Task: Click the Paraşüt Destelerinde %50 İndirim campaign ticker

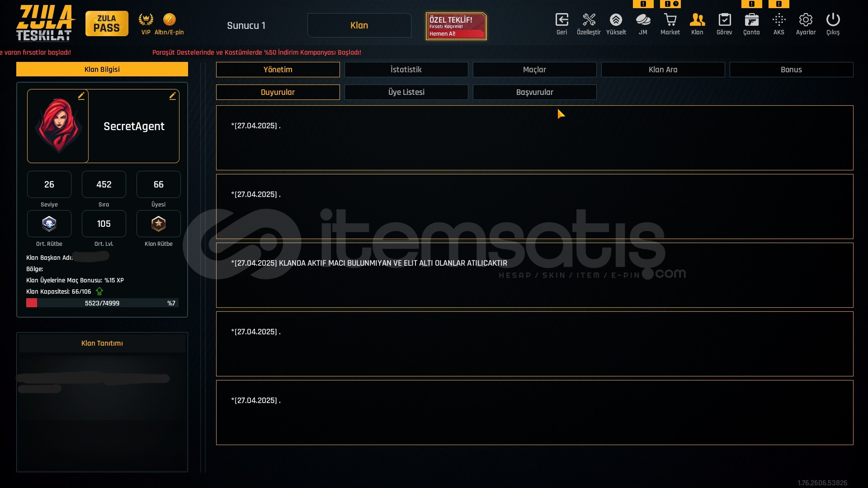Action: tap(257, 52)
